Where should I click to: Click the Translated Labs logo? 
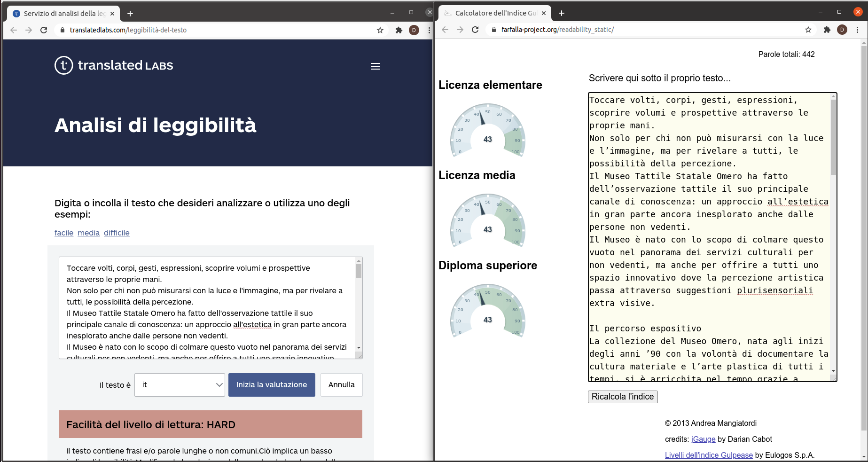pyautogui.click(x=114, y=65)
